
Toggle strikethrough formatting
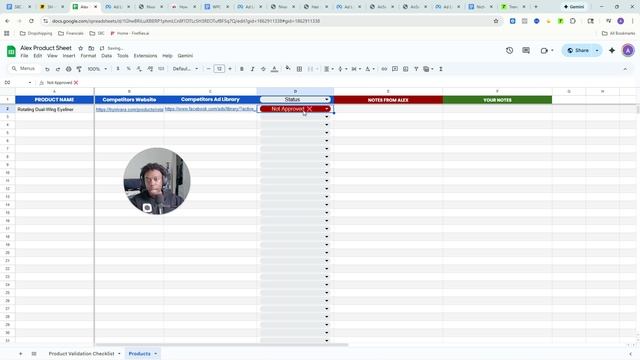(263, 69)
